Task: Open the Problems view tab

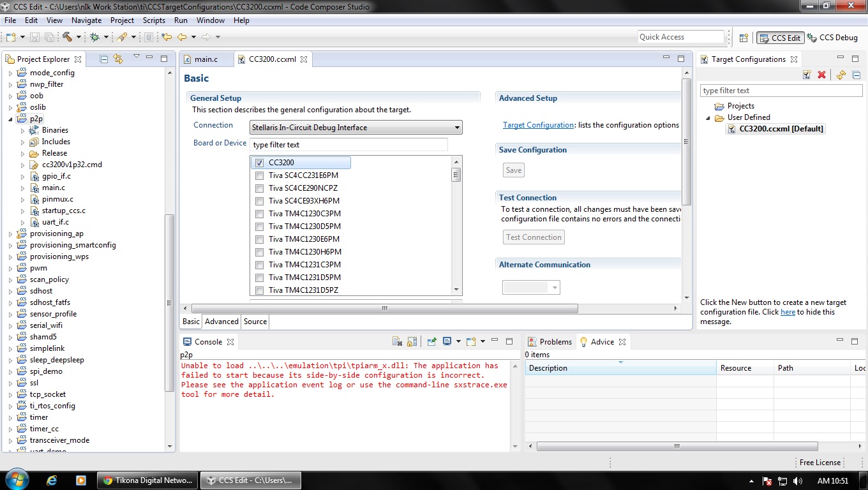Action: click(550, 342)
